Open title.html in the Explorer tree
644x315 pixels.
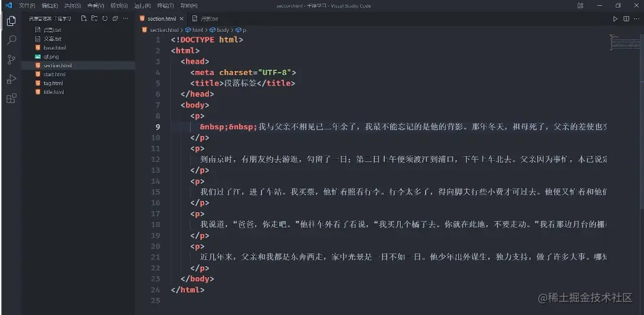tap(54, 92)
